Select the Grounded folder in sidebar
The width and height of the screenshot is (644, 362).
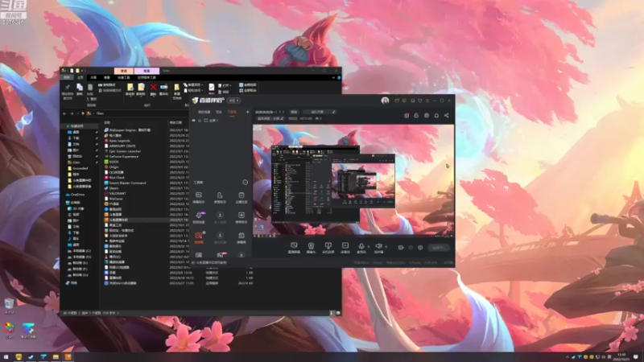(x=80, y=168)
